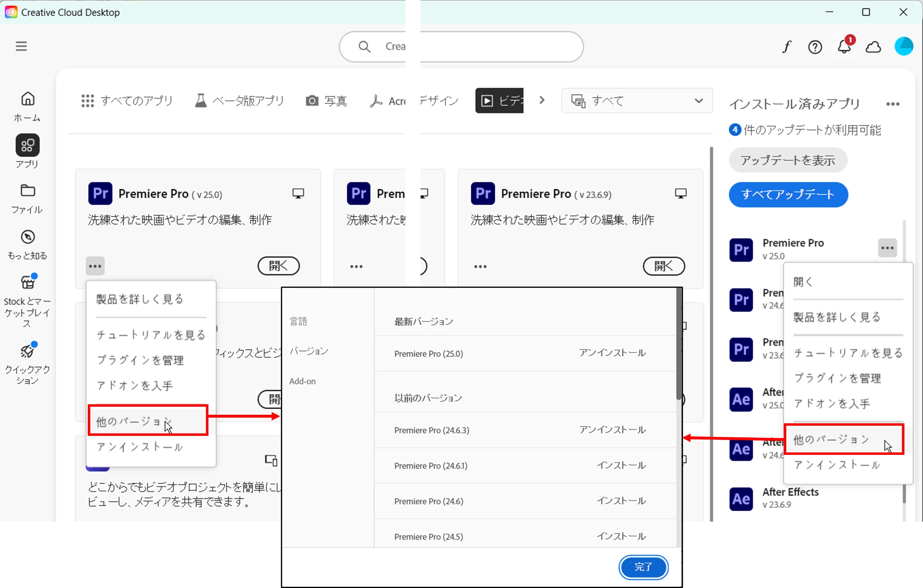923x588 pixels.
Task: Click 完了 to close the versions dialog
Action: point(643,567)
